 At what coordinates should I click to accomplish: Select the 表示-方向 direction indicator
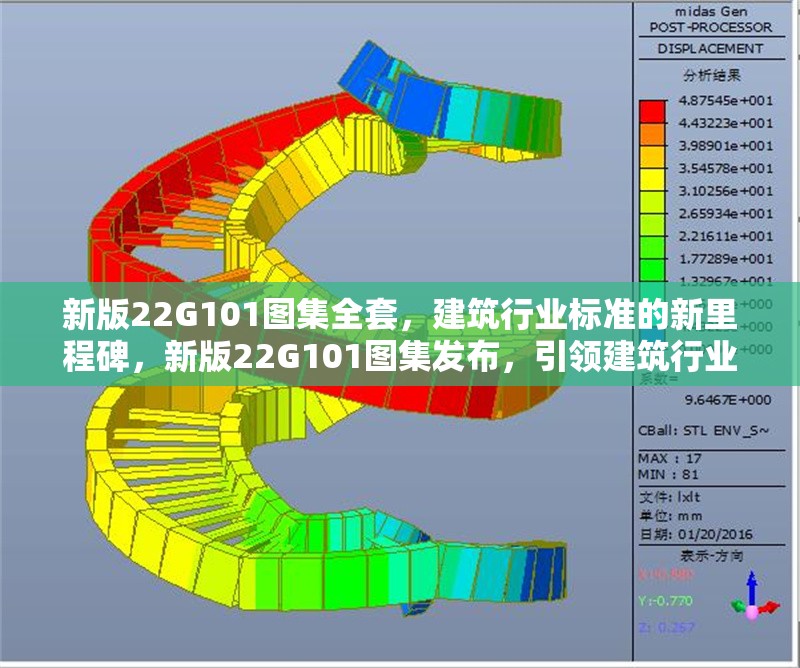point(714,555)
